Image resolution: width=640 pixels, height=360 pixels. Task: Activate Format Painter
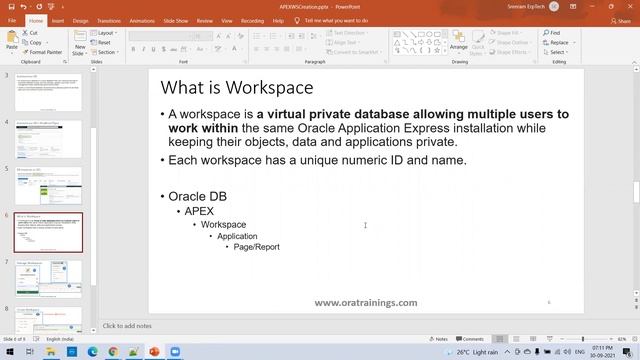[42, 52]
